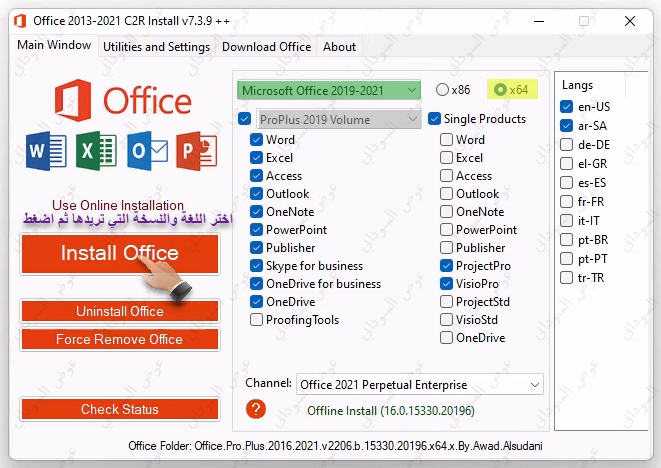This screenshot has width=661, height=468.
Task: Enable the ProofingTools checkbox
Action: 256,320
